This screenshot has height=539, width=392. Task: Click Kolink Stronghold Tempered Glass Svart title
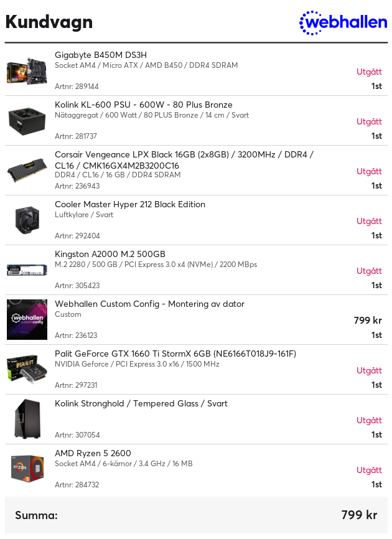(141, 403)
